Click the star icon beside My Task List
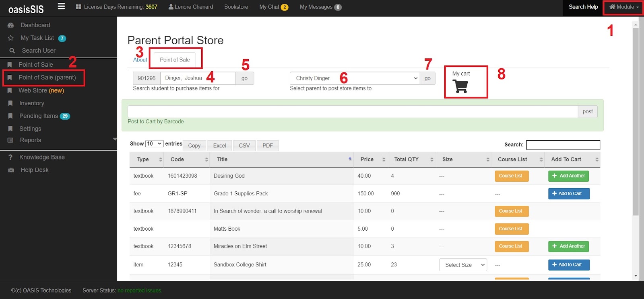644x299 pixels. point(11,38)
